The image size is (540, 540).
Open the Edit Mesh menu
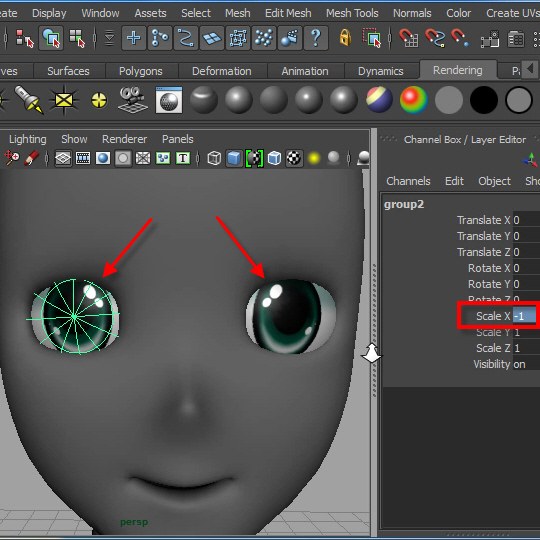(288, 13)
